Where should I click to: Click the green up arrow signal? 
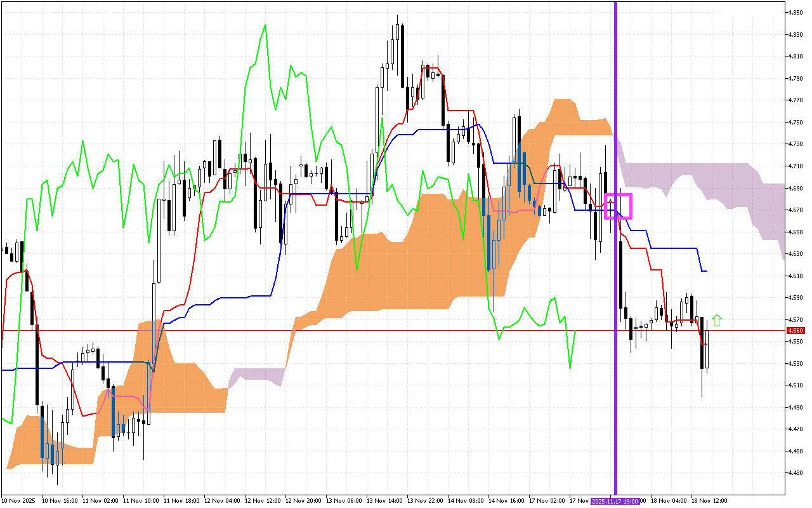(717, 321)
